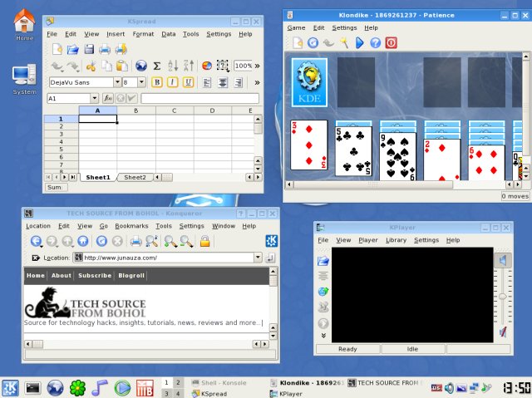
Task: Toggle center text alignment in KSpread
Action: [223, 82]
